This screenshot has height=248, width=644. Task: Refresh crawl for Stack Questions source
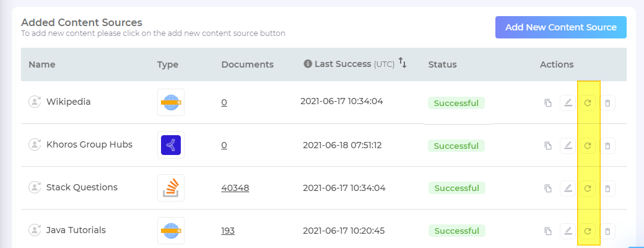(588, 188)
